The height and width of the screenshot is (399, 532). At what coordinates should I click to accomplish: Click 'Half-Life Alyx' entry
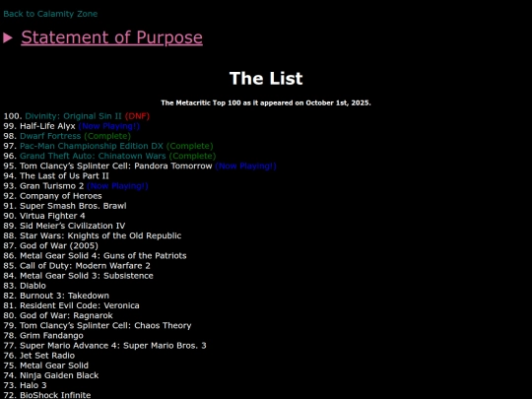click(47, 126)
